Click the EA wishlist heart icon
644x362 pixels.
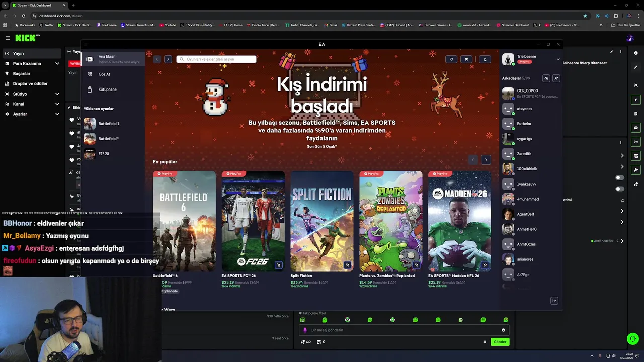451,59
